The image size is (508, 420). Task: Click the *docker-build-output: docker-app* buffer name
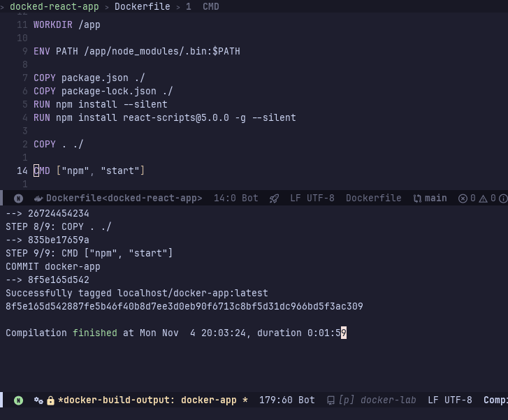point(152,400)
